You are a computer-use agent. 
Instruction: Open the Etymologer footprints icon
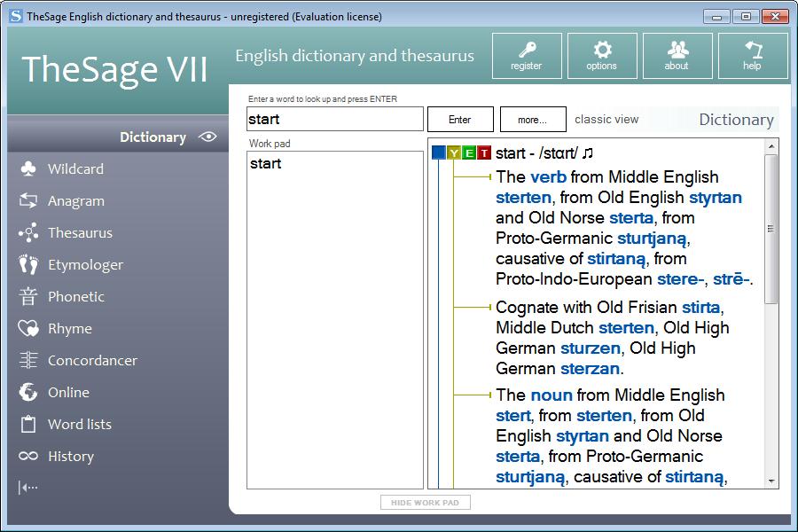click(x=28, y=265)
